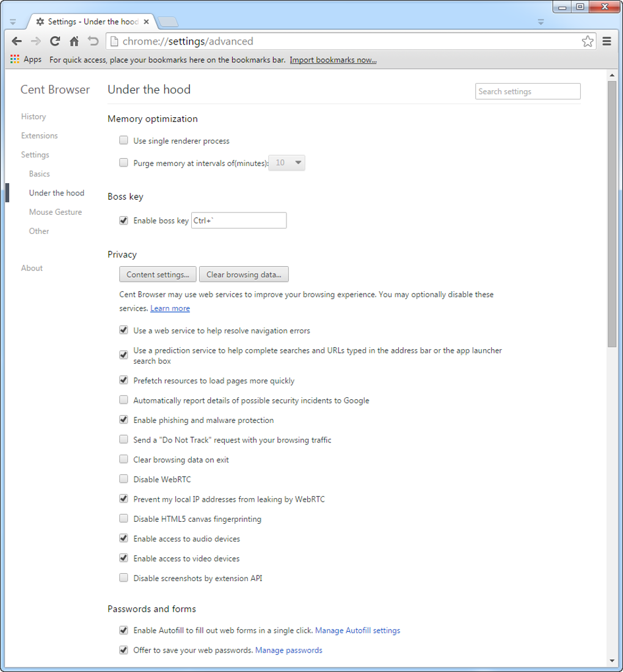Enable automatic security incident reporting to Google
This screenshot has width=623, height=672.
123,400
